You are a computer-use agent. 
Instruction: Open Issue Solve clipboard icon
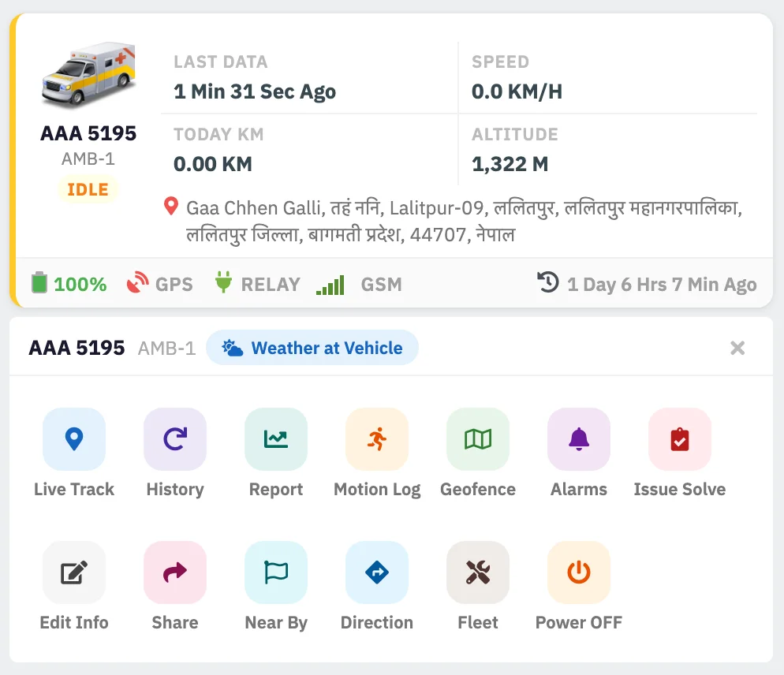click(680, 439)
